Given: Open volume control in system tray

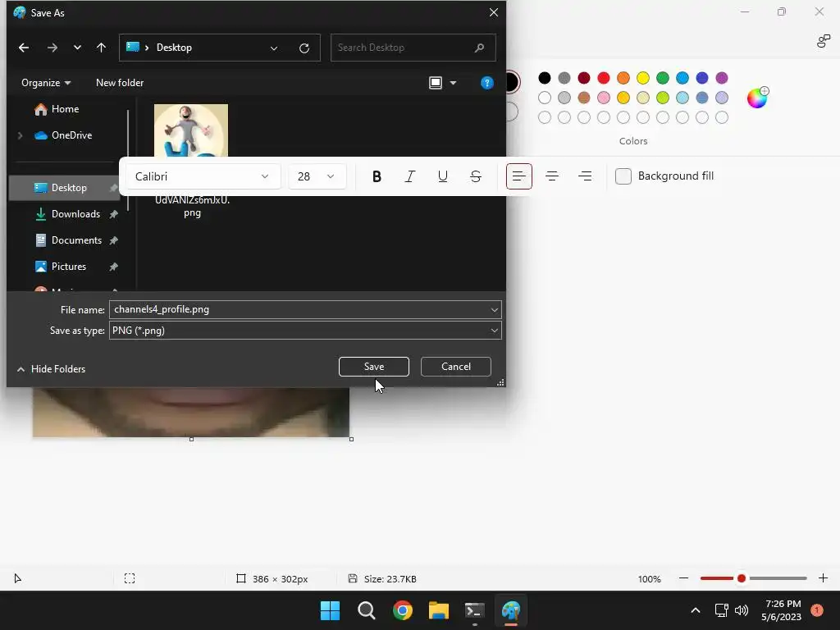Looking at the screenshot, I should 742,610.
